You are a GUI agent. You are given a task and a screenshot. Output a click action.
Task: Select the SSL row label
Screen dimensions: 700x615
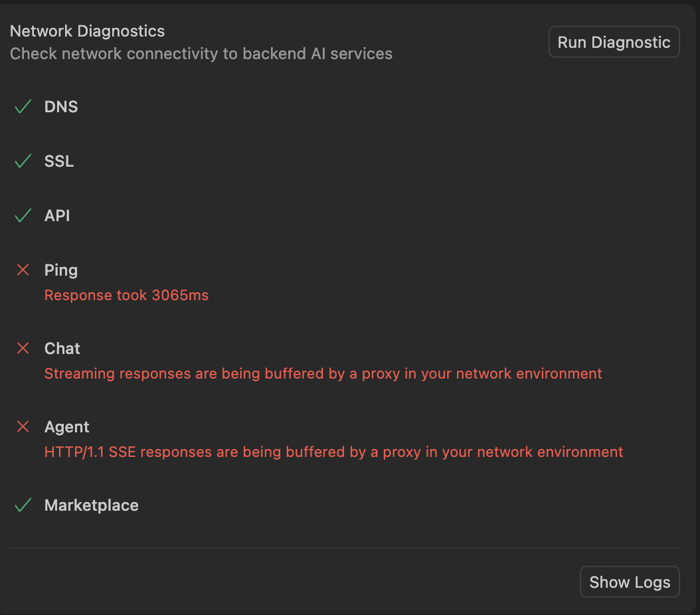pyautogui.click(x=59, y=161)
